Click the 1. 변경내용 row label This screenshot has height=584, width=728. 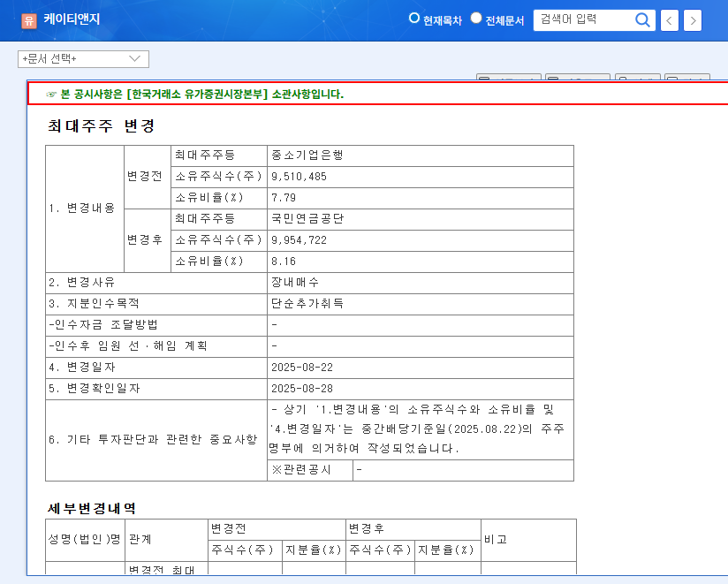click(81, 208)
